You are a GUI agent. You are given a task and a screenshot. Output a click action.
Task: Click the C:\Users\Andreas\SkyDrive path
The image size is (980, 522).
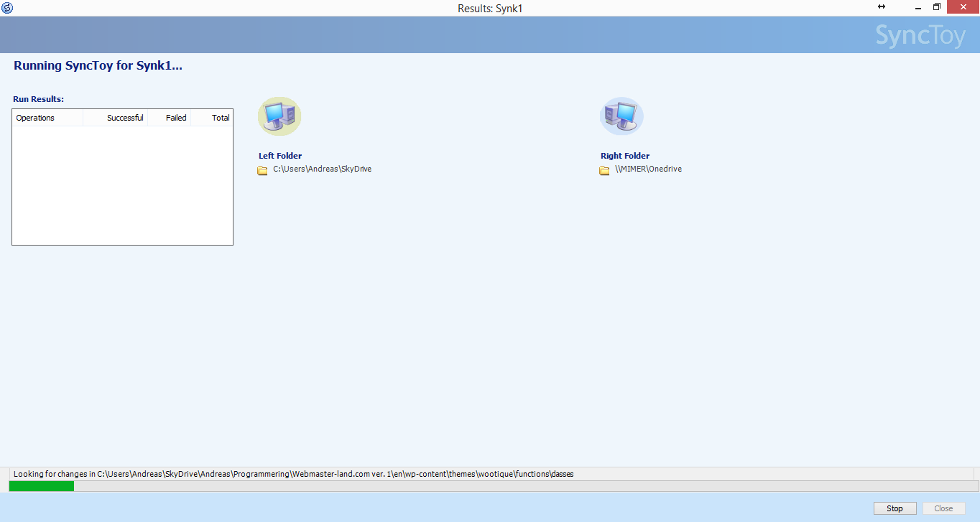pos(323,169)
